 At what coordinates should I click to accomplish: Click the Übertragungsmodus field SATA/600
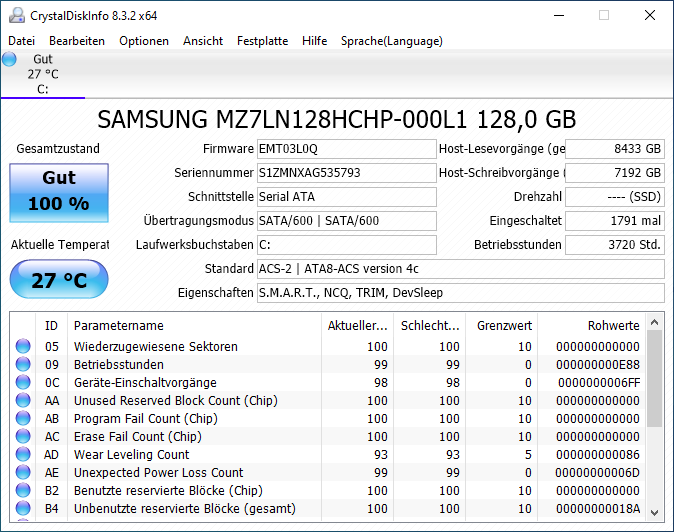(347, 221)
